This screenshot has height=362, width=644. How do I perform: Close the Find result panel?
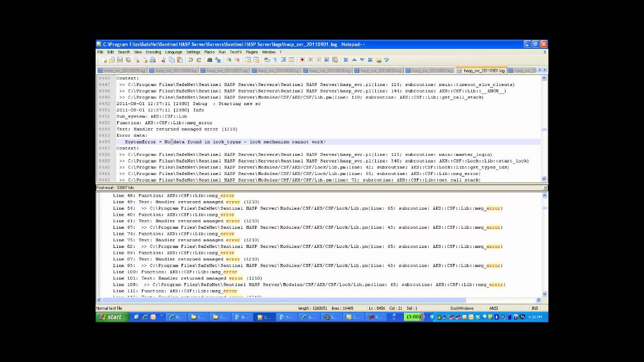[545, 188]
